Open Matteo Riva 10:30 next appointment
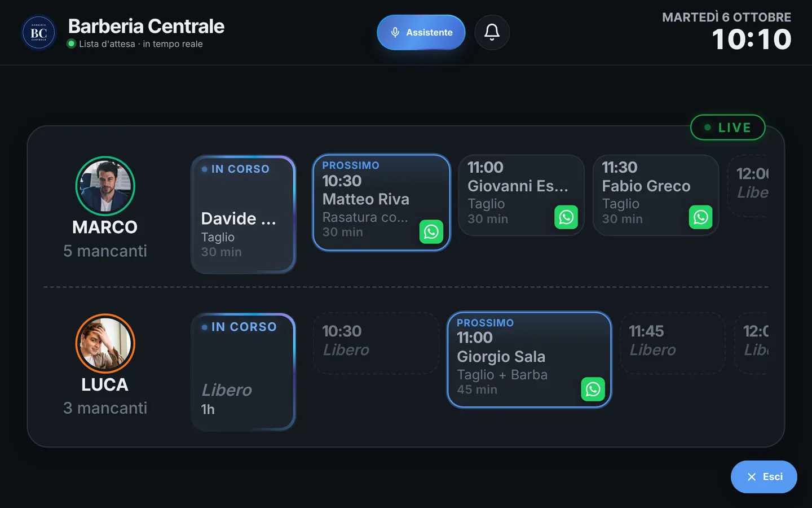Image resolution: width=812 pixels, height=508 pixels. coord(382,203)
